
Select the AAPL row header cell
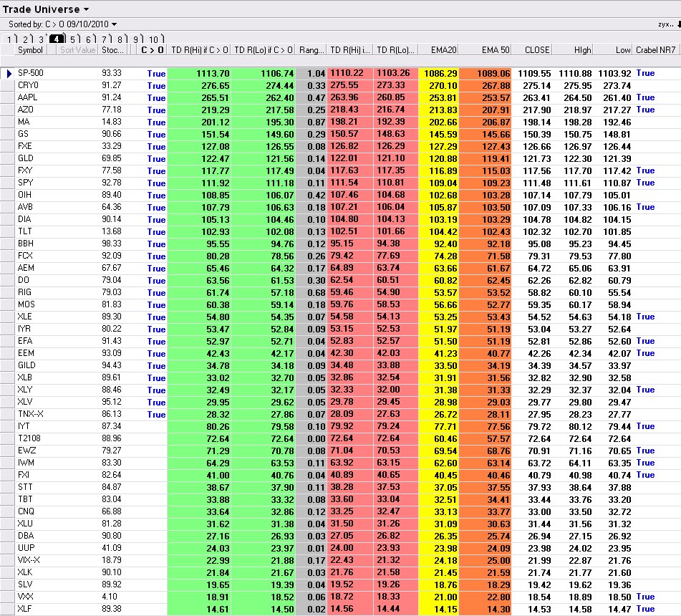(x=8, y=97)
